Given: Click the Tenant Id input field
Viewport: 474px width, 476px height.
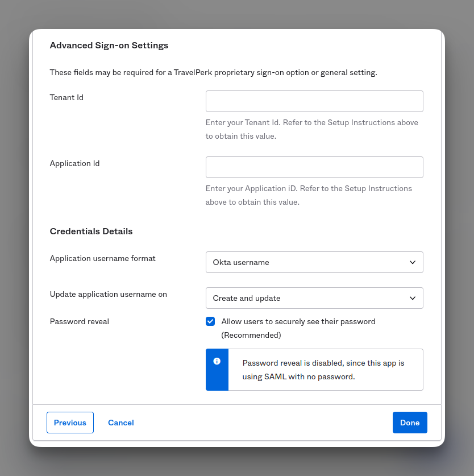Looking at the screenshot, I should pos(314,101).
